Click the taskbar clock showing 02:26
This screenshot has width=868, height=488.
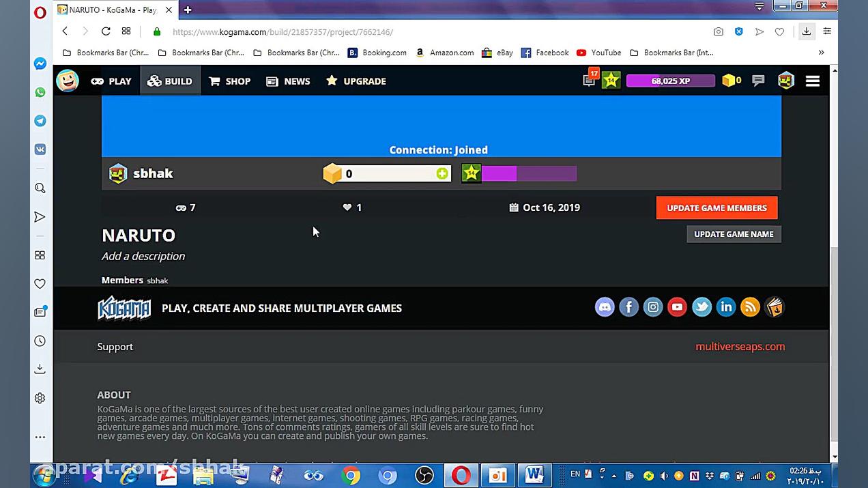click(x=805, y=476)
